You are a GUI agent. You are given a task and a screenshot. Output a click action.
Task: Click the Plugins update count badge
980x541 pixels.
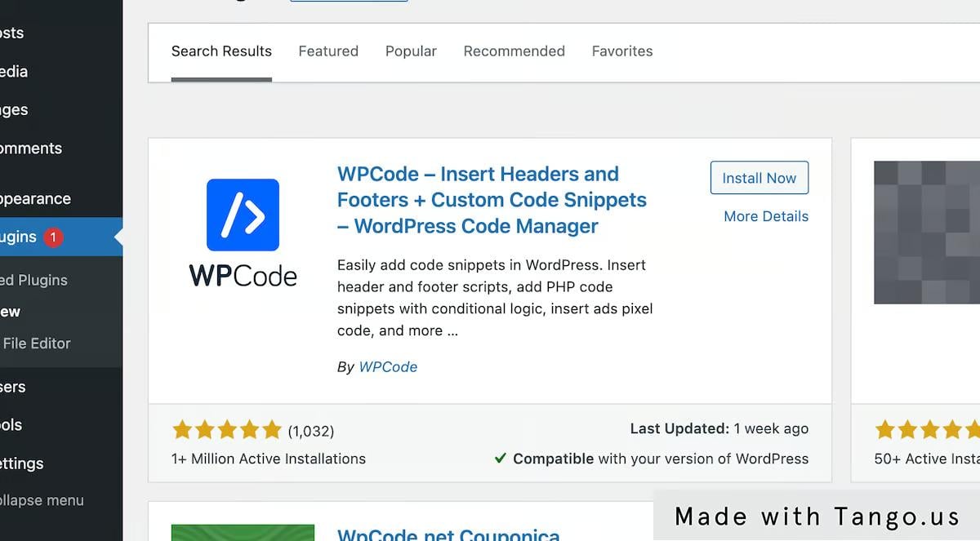(53, 237)
